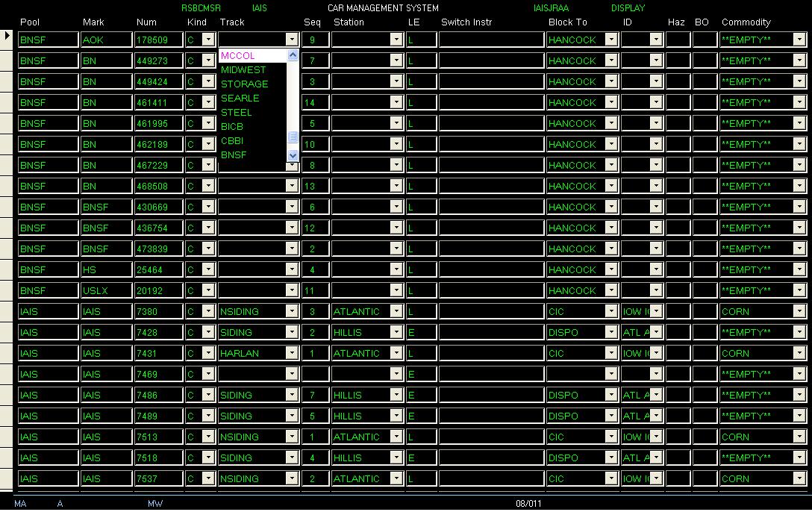
Task: Click Pool field of IAIS 7518
Action: 49,458
